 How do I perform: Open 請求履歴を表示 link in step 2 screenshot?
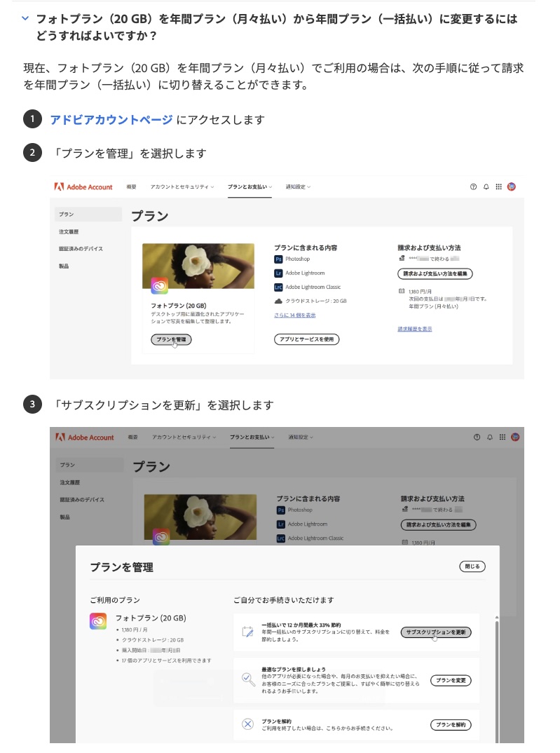tap(415, 329)
